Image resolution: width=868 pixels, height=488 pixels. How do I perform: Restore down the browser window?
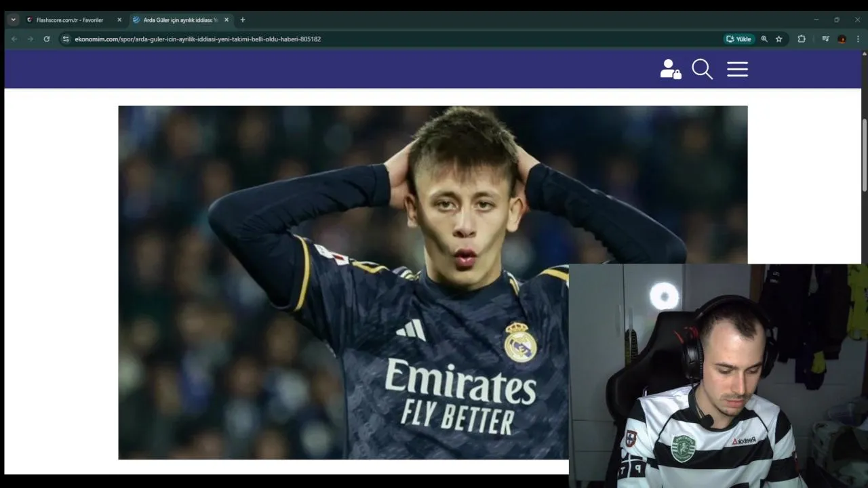(x=837, y=20)
